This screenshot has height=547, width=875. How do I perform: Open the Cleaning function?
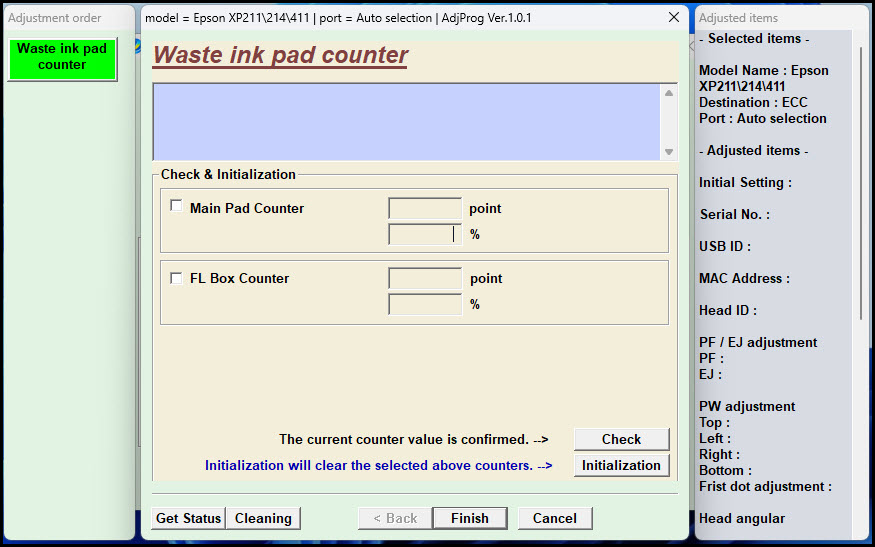coord(263,518)
